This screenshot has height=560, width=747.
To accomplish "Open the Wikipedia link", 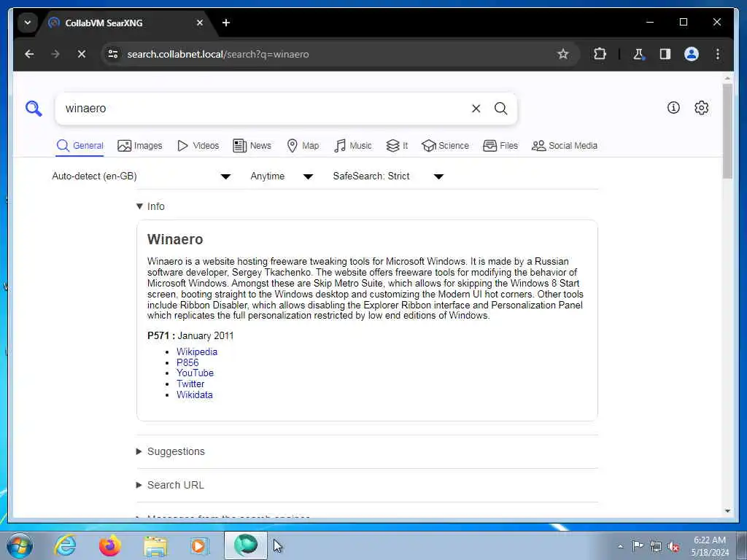I will coord(197,351).
